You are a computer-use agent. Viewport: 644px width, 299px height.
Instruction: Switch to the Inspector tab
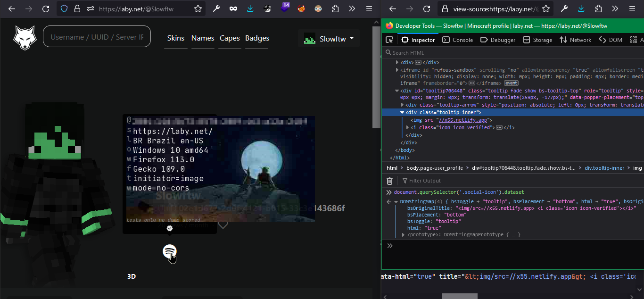(418, 40)
